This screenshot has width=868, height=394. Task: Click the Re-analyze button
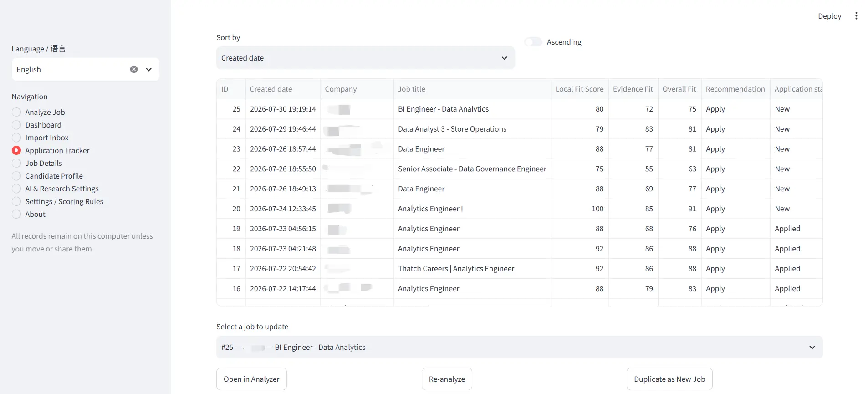(447, 379)
